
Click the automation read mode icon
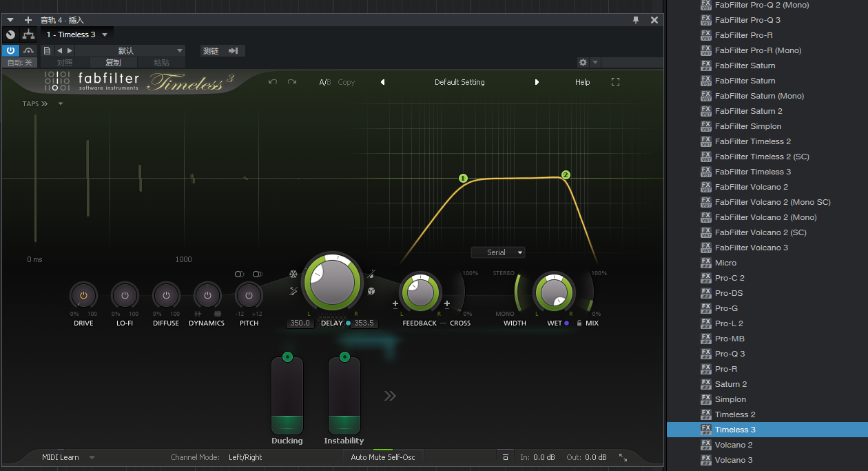coord(28,50)
